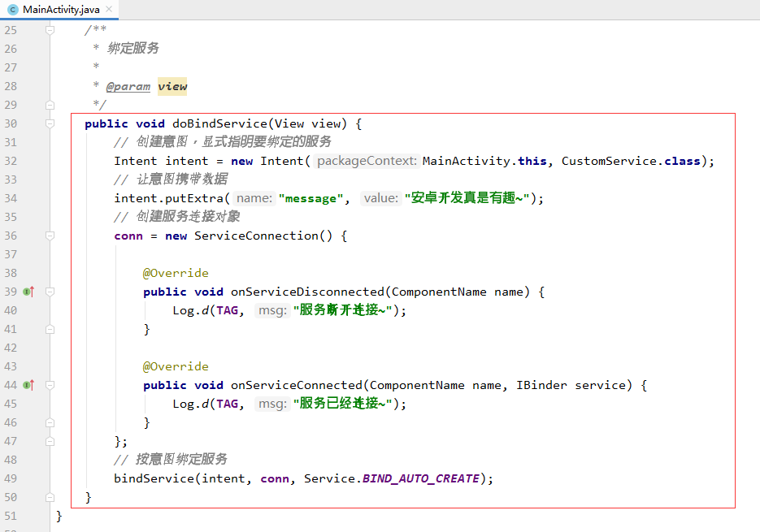Click 'conn' variable on line 36
The height and width of the screenshot is (532, 760).
128,236
